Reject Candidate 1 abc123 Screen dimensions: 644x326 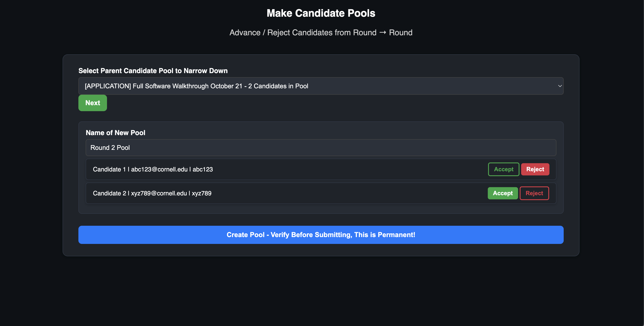(x=535, y=169)
